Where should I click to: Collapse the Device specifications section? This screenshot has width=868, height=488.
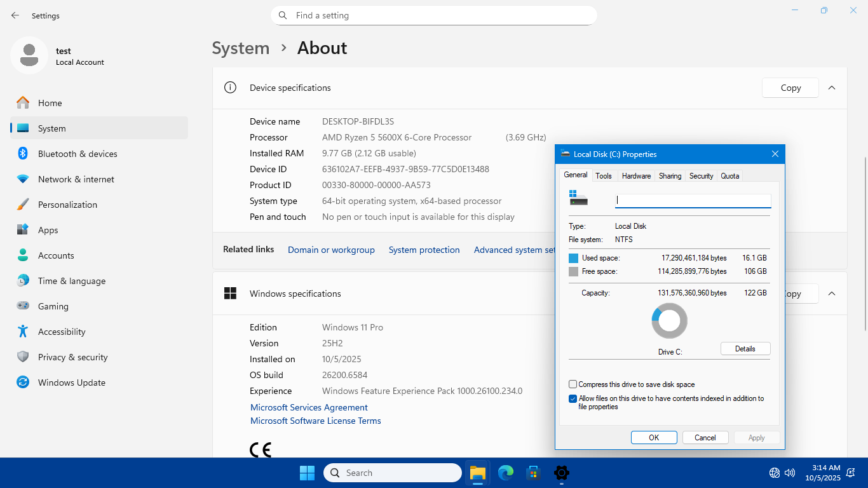(x=832, y=88)
